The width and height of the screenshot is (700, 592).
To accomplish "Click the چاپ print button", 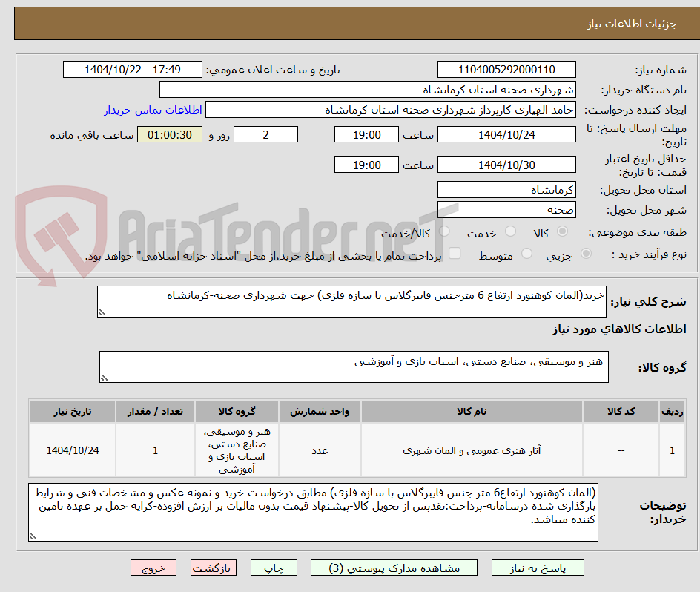I will tap(274, 568).
